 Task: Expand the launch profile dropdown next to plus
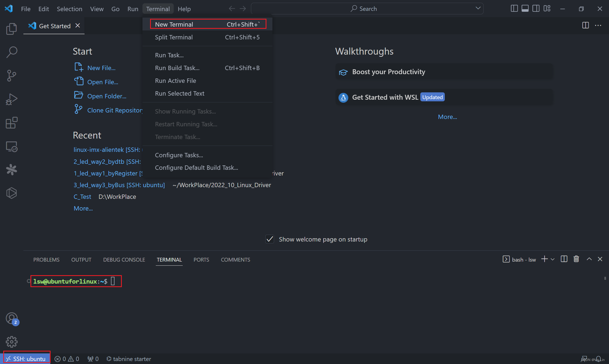tap(553, 259)
